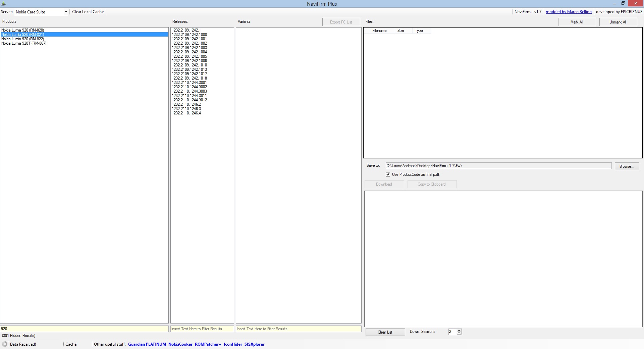Click the Save to path field
Screen dimensions: 644x349
point(498,166)
